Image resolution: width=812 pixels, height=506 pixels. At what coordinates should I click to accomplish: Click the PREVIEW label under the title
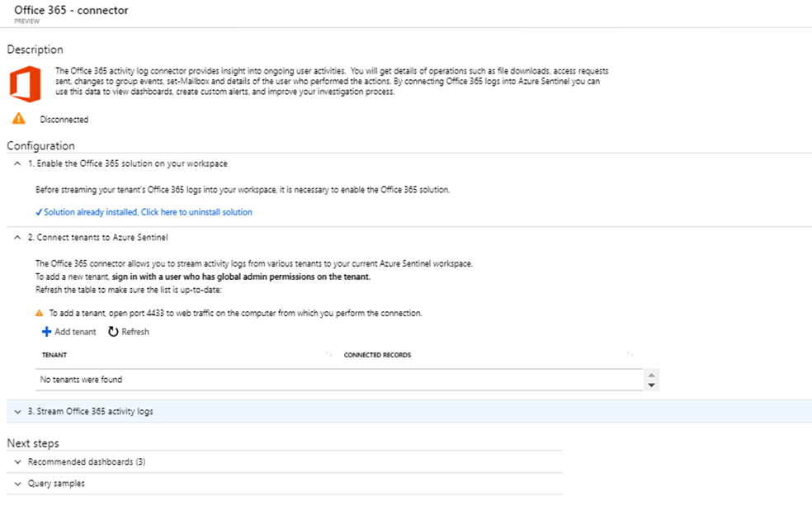(x=27, y=21)
